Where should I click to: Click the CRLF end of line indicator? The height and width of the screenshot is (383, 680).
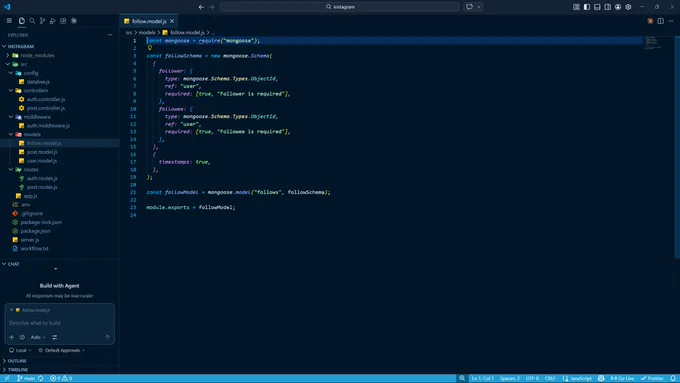click(x=550, y=378)
